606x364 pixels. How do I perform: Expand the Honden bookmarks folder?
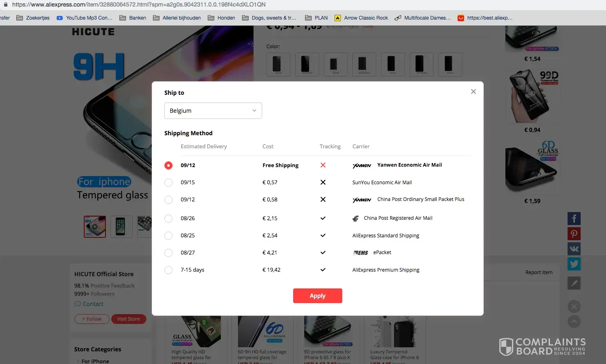(222, 18)
